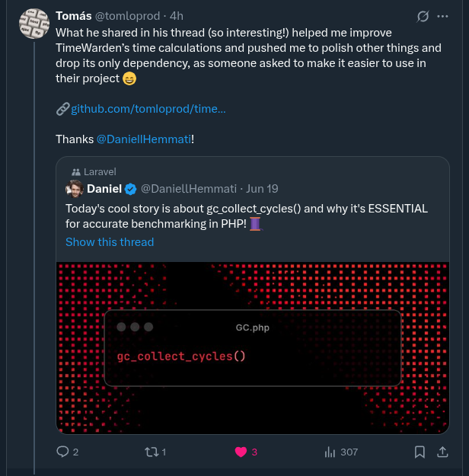This screenshot has height=476, width=469.
Task: Click "Show this thread" link
Action: click(x=110, y=241)
